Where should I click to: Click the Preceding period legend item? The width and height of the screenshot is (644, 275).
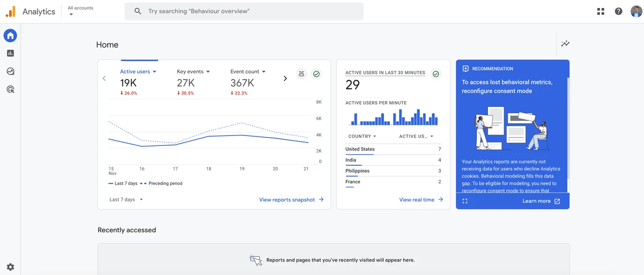pyautogui.click(x=161, y=183)
